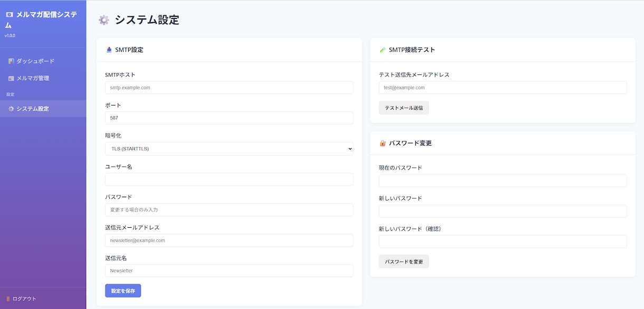Click the パスワードを変更 button
Screen dimensions: 644x309
click(404, 262)
